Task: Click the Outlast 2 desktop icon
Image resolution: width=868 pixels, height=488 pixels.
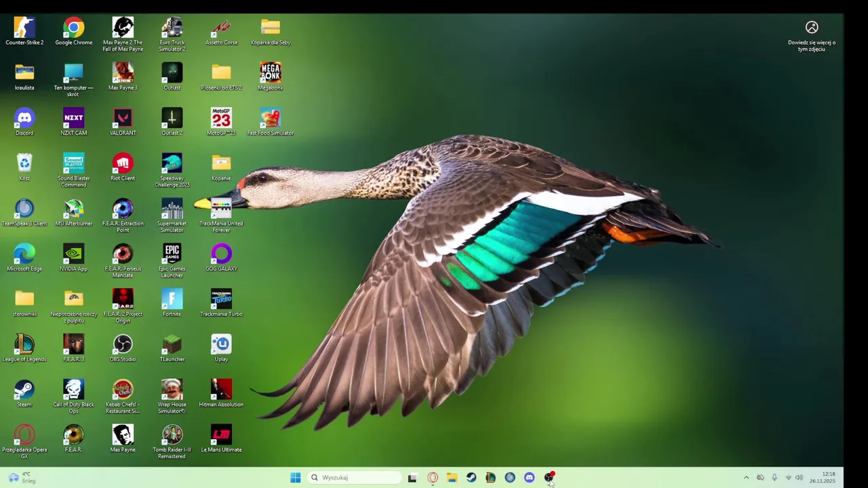Action: point(172,122)
